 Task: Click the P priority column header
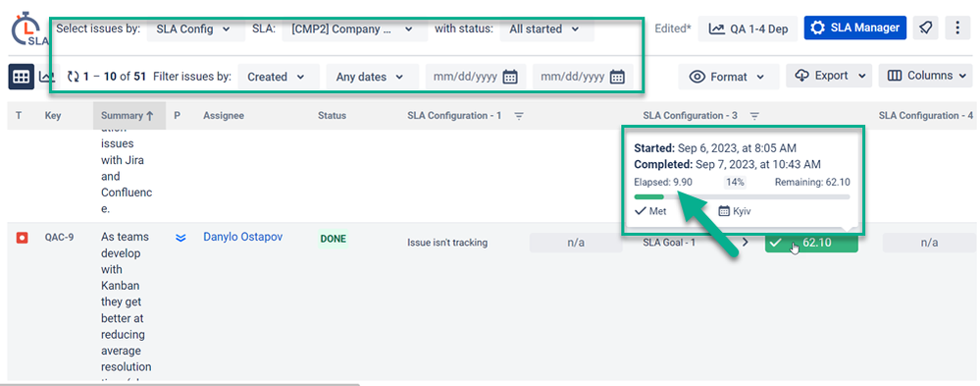[177, 116]
